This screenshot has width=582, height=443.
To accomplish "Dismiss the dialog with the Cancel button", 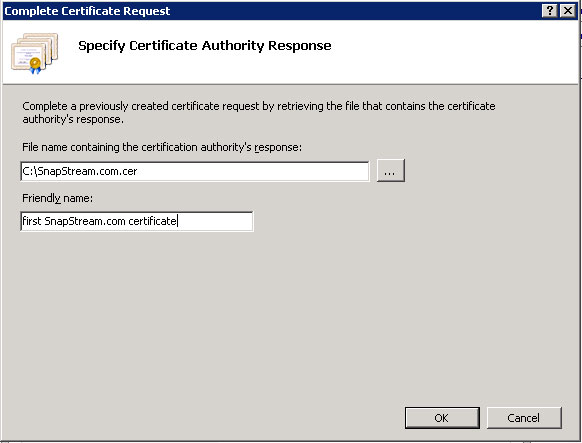I will click(524, 418).
